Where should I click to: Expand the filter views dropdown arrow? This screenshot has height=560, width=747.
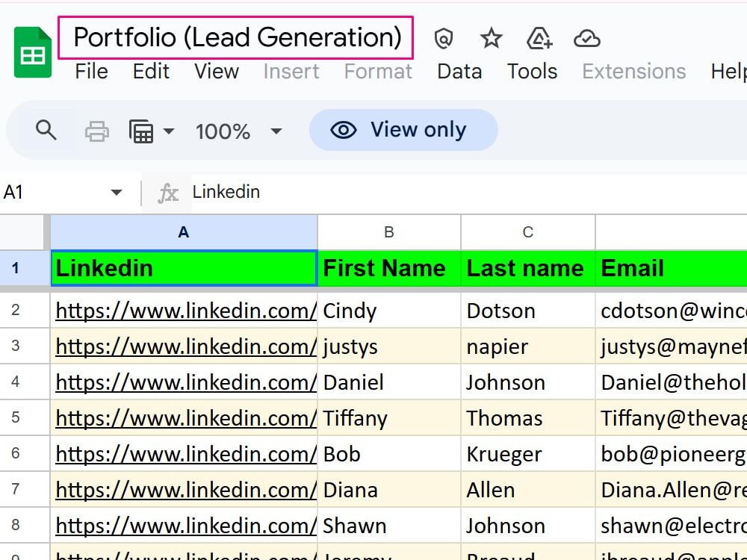pyautogui.click(x=169, y=131)
